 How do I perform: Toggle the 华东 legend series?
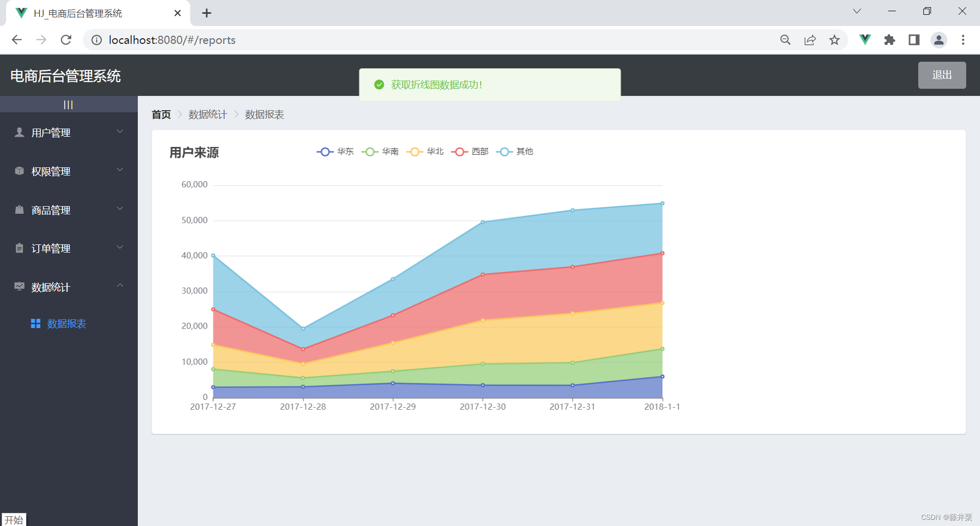tap(335, 152)
